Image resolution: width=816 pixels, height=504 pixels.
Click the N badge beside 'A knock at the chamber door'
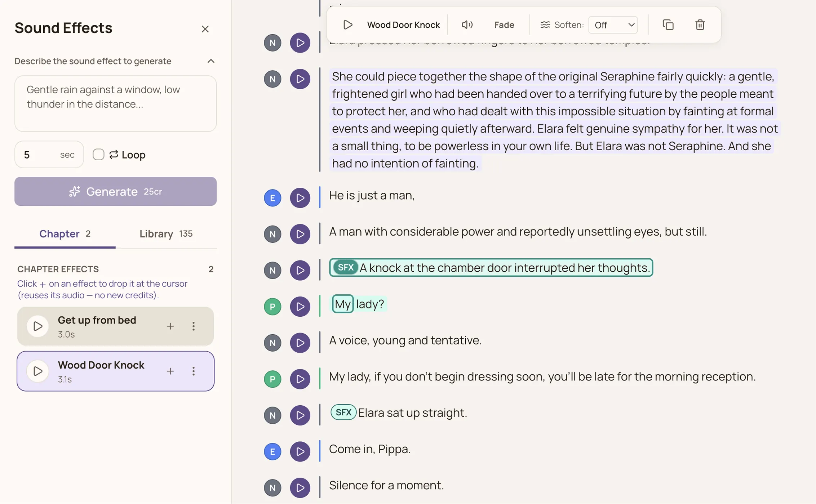coord(272,270)
